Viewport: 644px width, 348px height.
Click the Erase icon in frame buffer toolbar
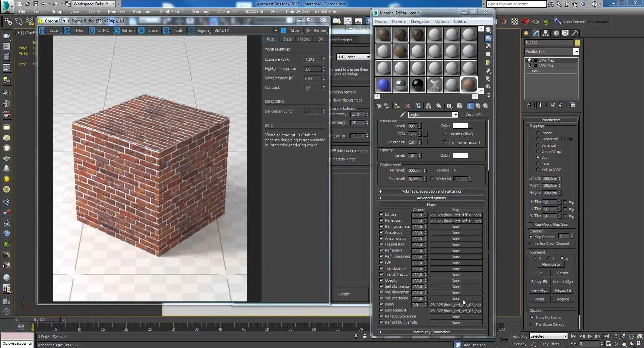coord(141,30)
